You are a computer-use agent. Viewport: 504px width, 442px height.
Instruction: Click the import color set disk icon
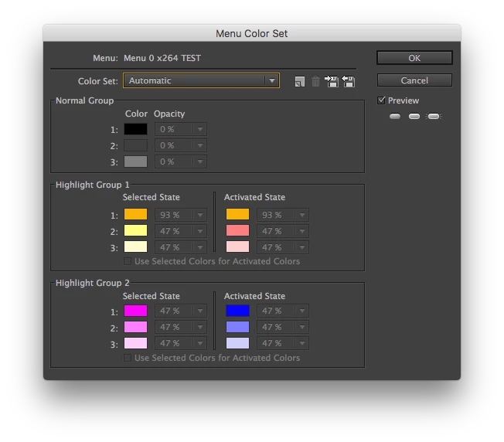332,81
